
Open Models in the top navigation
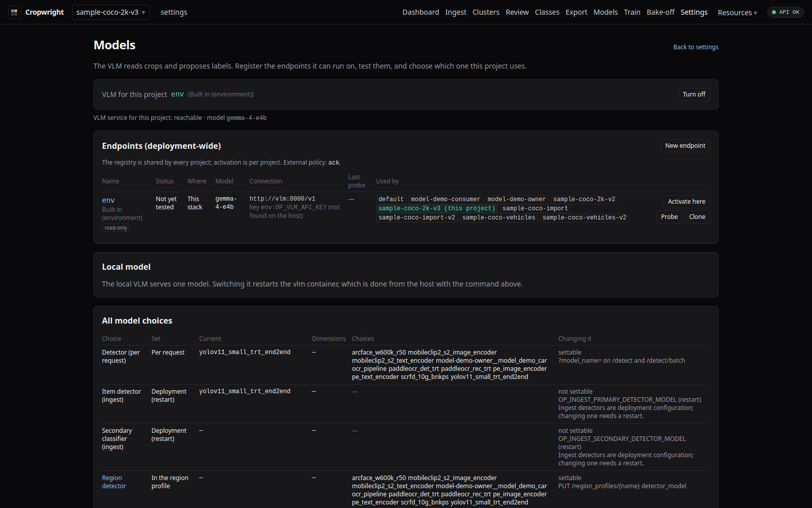point(605,12)
